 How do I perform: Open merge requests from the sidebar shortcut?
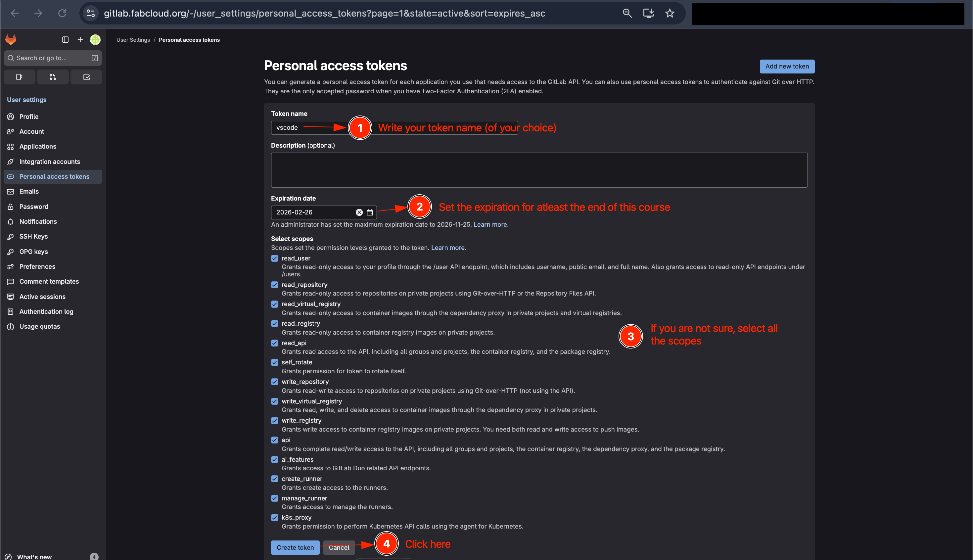tap(53, 76)
